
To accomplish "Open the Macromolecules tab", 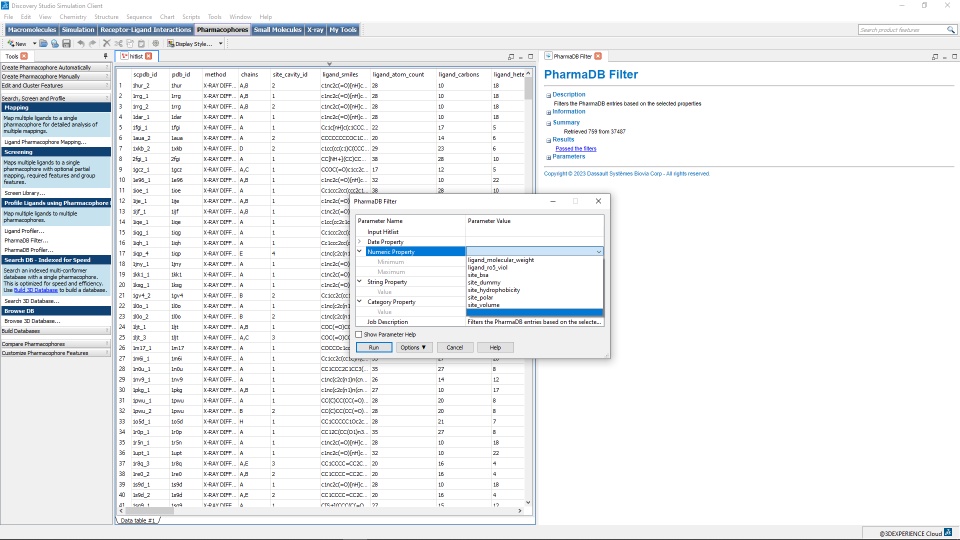I will [32, 29].
